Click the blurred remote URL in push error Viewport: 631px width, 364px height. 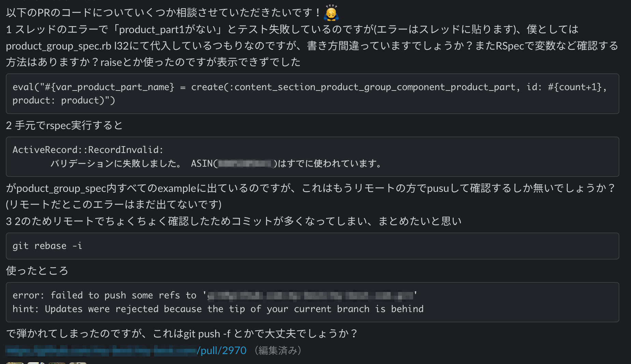point(310,295)
